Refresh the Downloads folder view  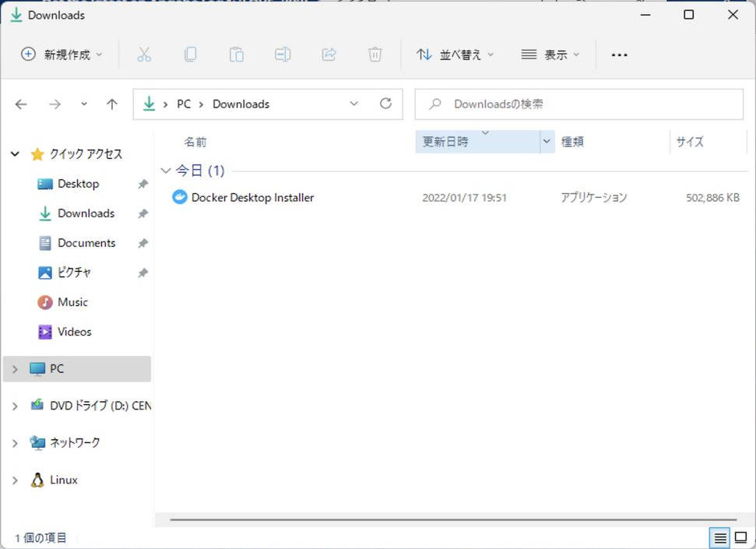coord(385,104)
